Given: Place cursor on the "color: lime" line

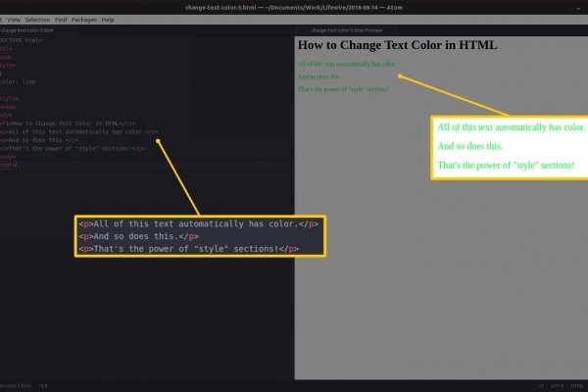Looking at the screenshot, I should point(22,82).
